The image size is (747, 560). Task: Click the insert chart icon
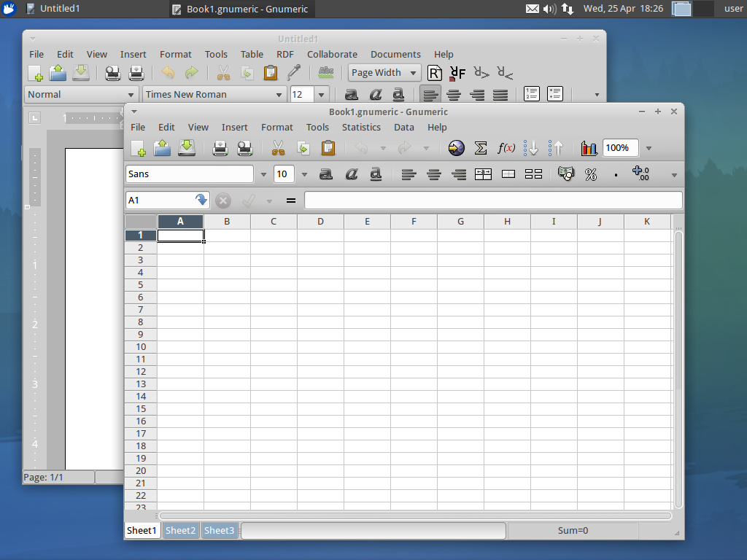coord(589,148)
